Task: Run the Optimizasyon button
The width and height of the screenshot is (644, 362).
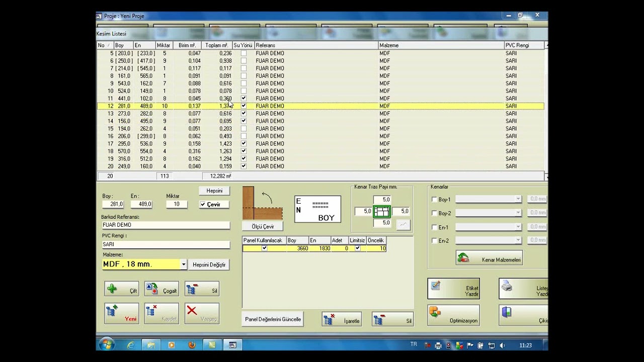Action: click(453, 315)
